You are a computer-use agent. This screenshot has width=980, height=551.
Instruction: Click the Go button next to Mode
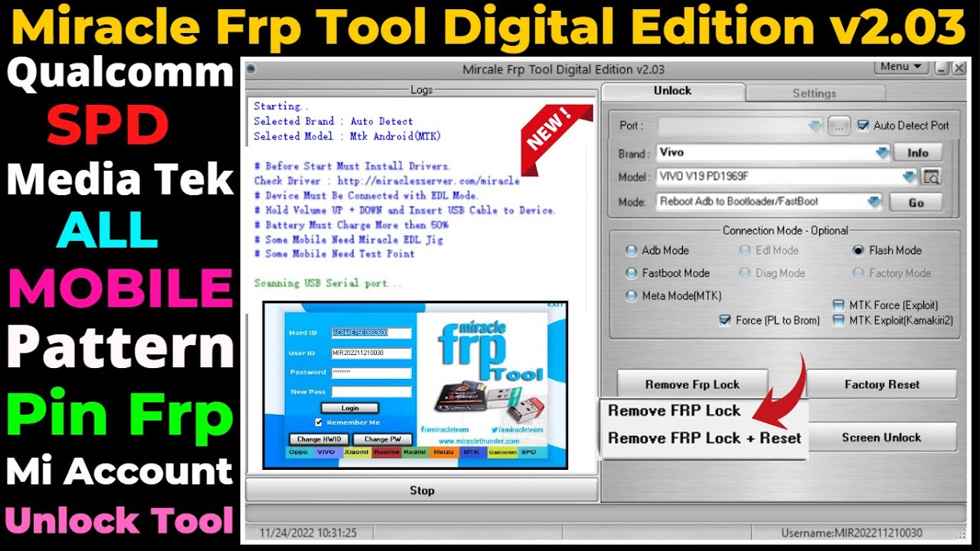tap(916, 203)
